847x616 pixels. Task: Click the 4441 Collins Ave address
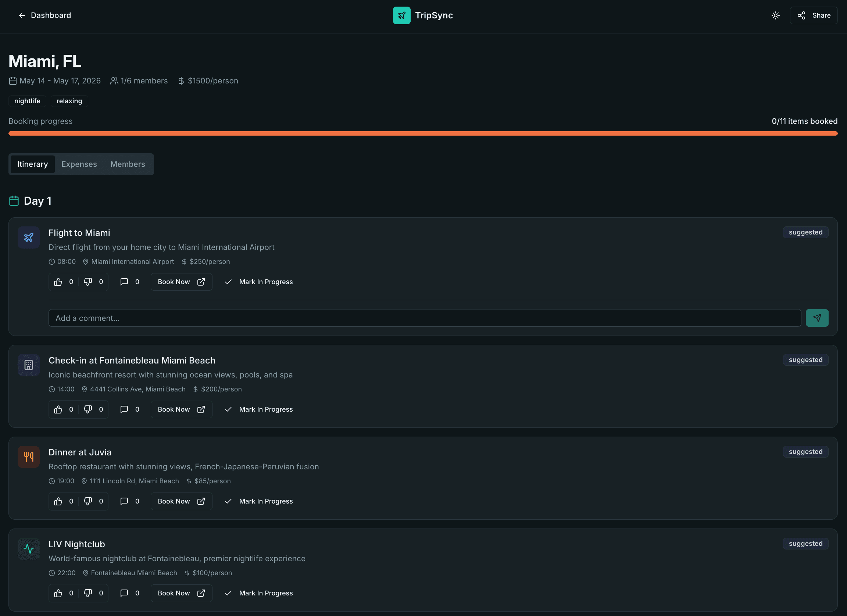[x=138, y=389]
